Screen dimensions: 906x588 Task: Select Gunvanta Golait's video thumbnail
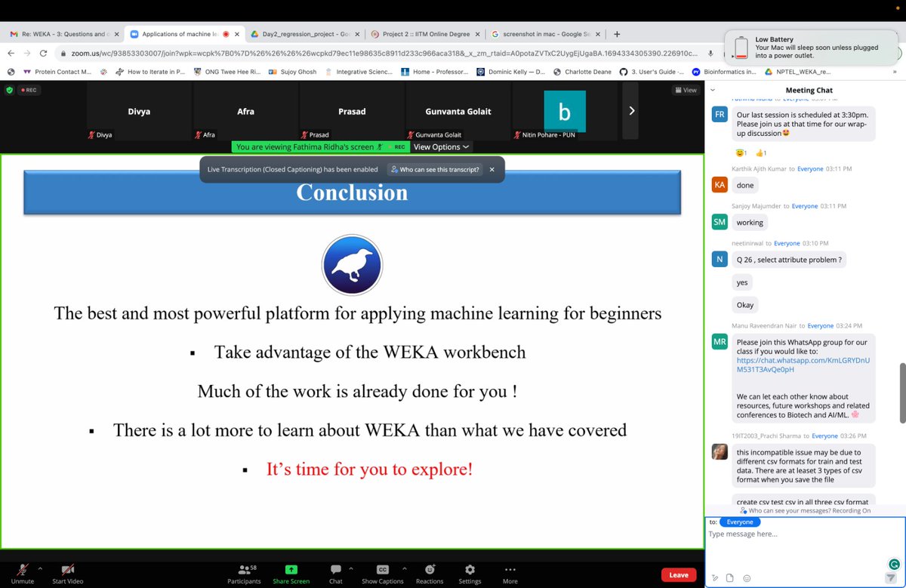(458, 111)
